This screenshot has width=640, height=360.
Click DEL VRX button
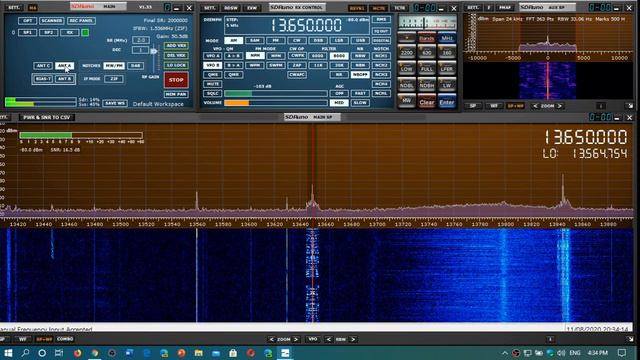[x=176, y=55]
